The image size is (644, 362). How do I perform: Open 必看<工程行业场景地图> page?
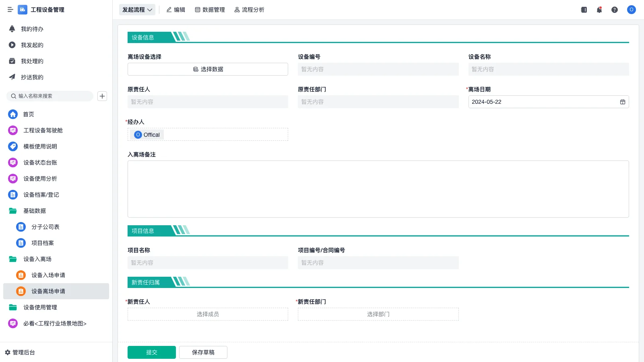tap(56, 323)
